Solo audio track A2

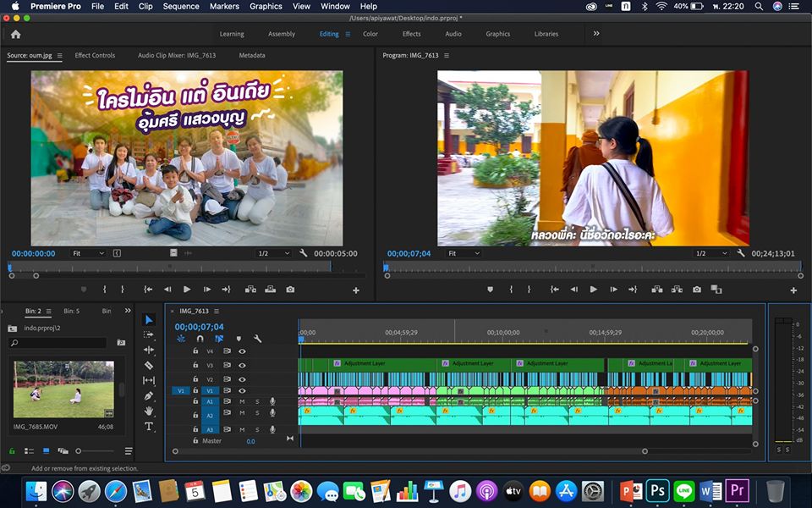point(257,413)
